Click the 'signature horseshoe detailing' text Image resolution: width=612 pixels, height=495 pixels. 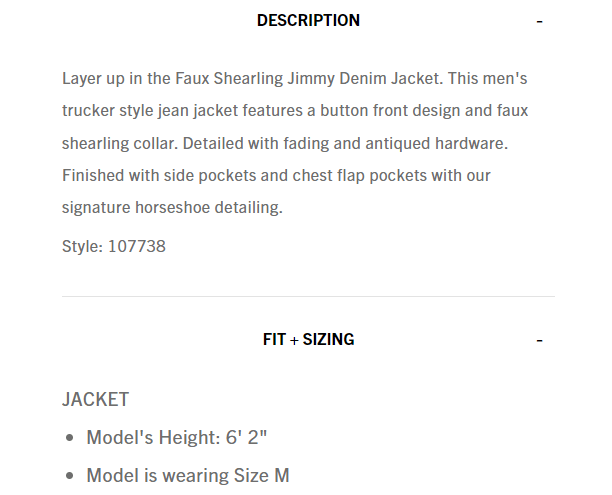click(173, 208)
